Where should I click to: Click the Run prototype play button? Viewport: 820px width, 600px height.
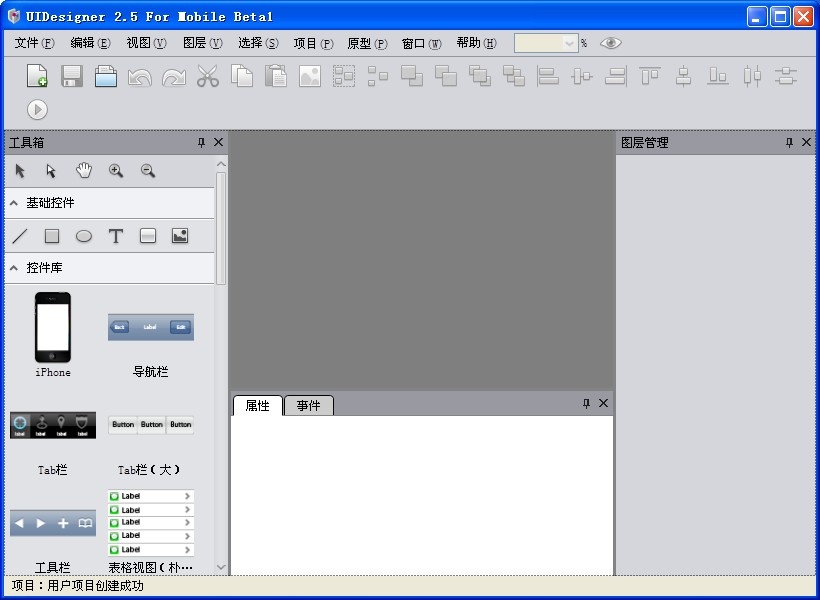point(37,110)
